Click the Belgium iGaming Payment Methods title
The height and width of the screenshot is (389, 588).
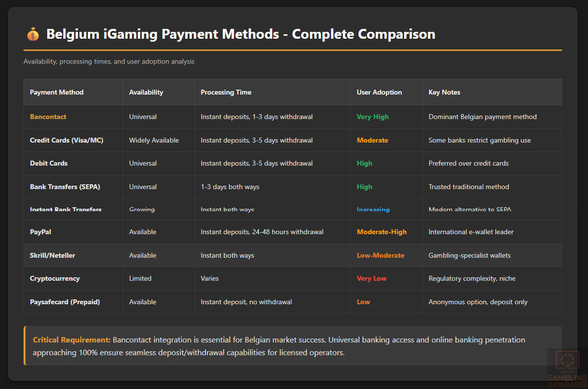pos(240,34)
